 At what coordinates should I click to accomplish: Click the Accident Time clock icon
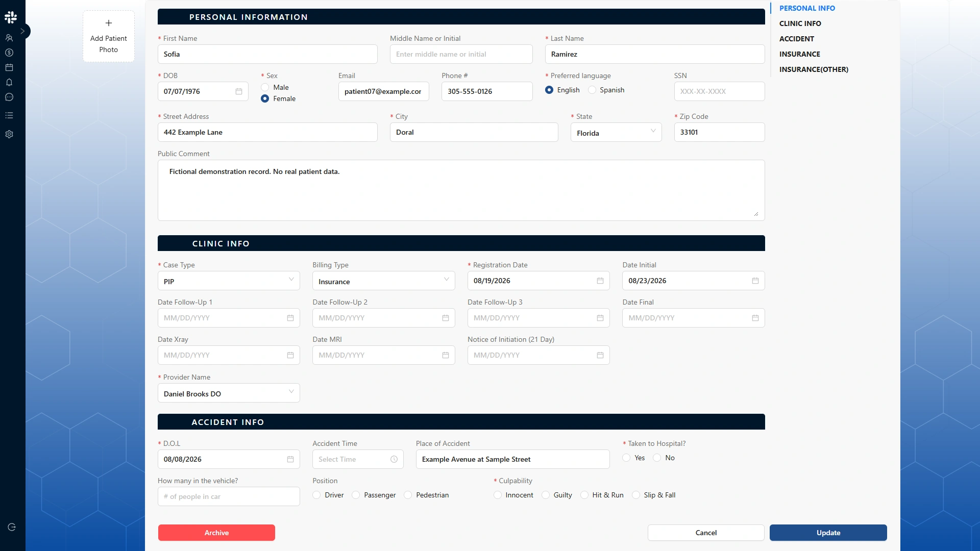[394, 459]
